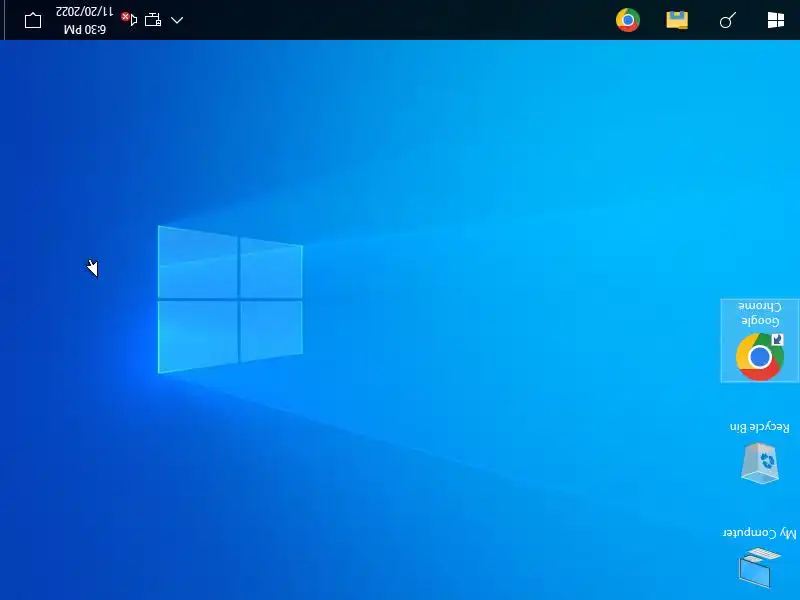Click the 'Google Chrome' shortcut label
The width and height of the screenshot is (800, 600).
(x=760, y=313)
